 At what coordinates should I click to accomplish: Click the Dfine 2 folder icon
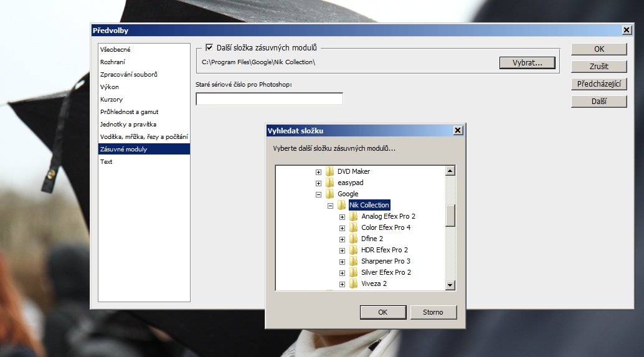pyautogui.click(x=354, y=239)
